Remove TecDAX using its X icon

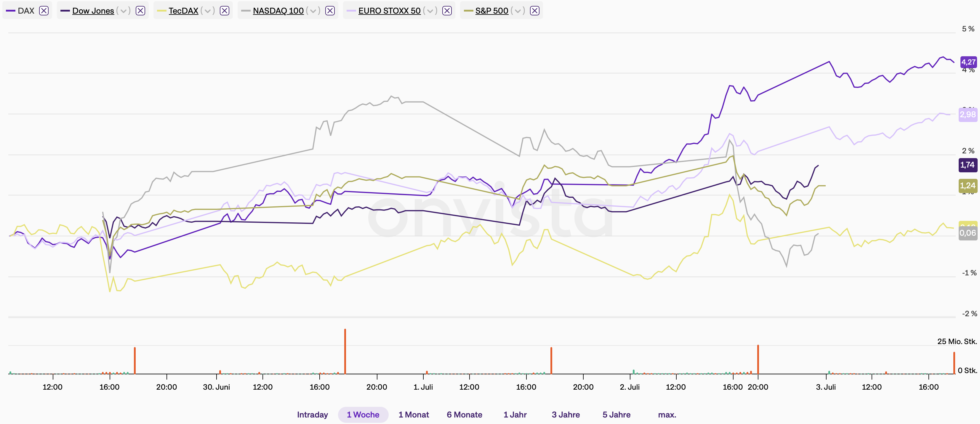(225, 11)
